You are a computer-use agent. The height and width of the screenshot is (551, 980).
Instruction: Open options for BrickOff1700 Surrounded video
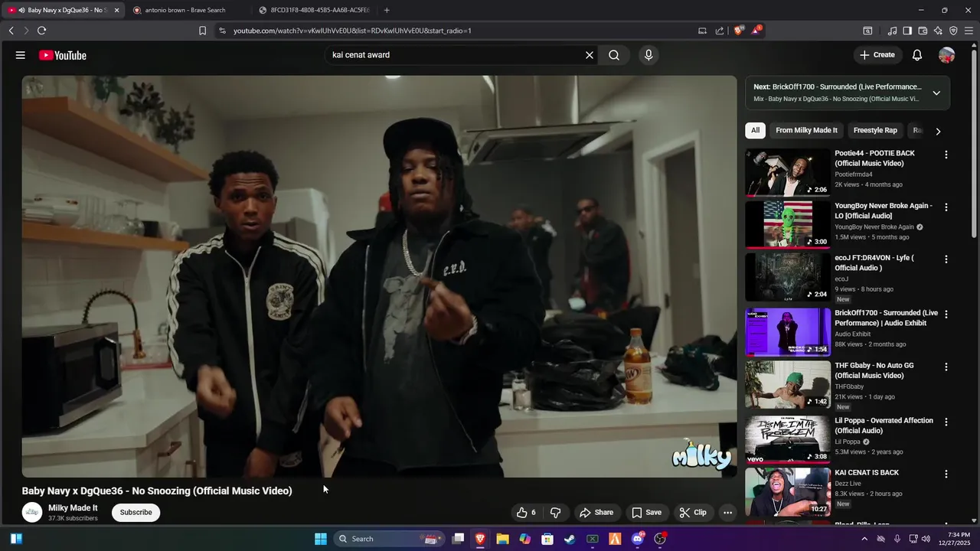[x=946, y=315]
